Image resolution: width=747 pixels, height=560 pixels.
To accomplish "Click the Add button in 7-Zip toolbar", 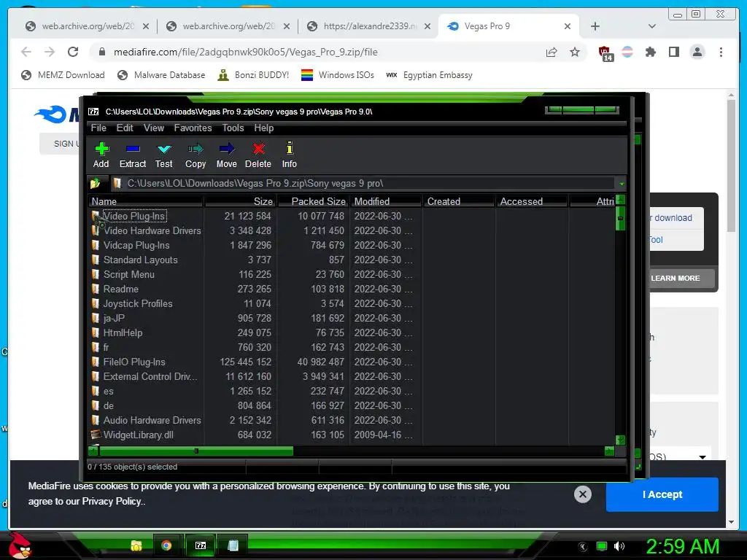I will [x=101, y=155].
